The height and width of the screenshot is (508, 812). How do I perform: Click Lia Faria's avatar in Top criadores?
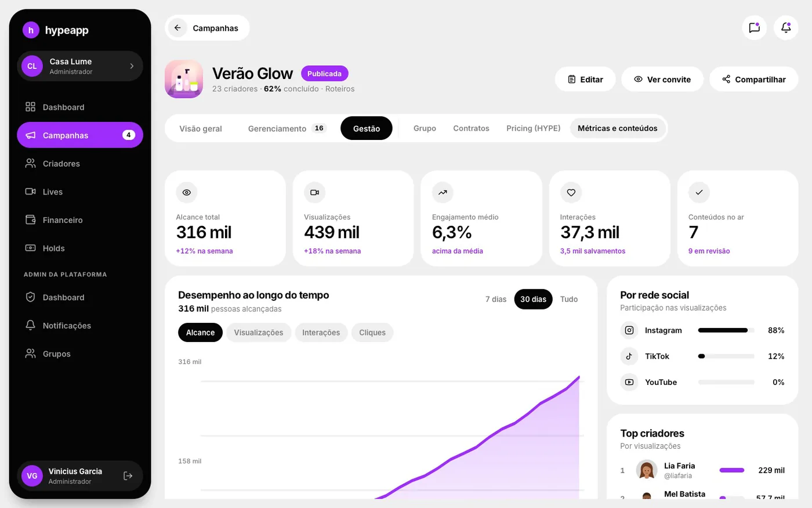[646, 470]
